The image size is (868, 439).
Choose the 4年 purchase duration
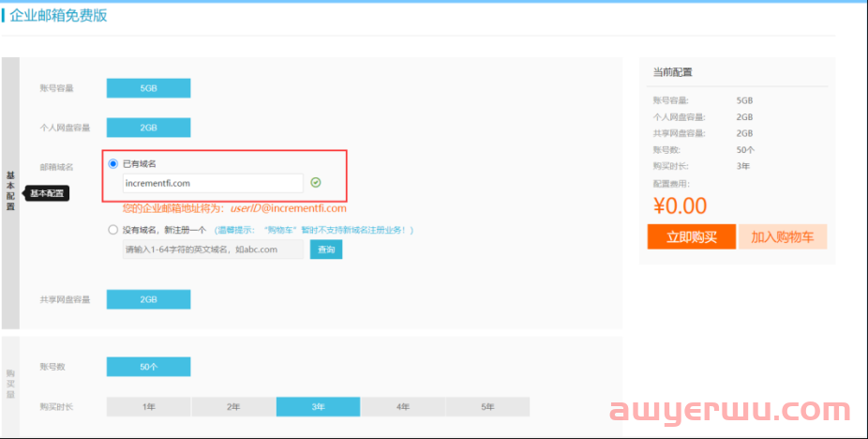[x=403, y=407]
